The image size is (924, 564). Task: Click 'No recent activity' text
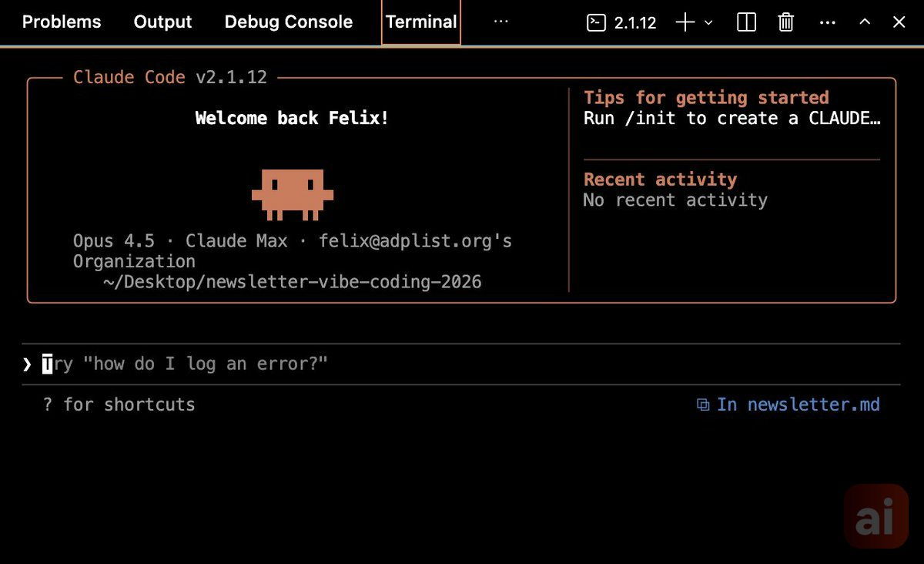[x=675, y=200]
